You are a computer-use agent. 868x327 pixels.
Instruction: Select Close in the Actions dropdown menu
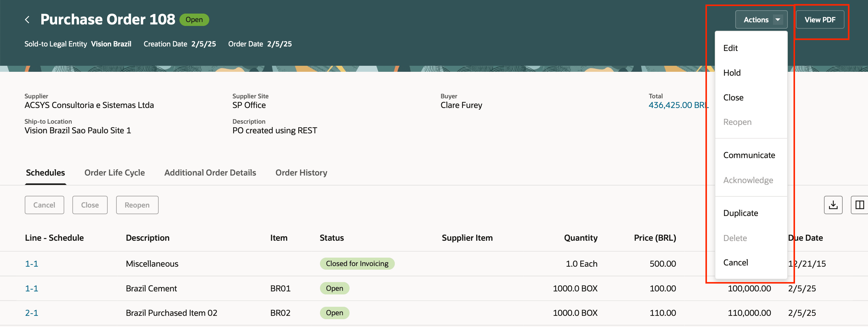click(733, 97)
